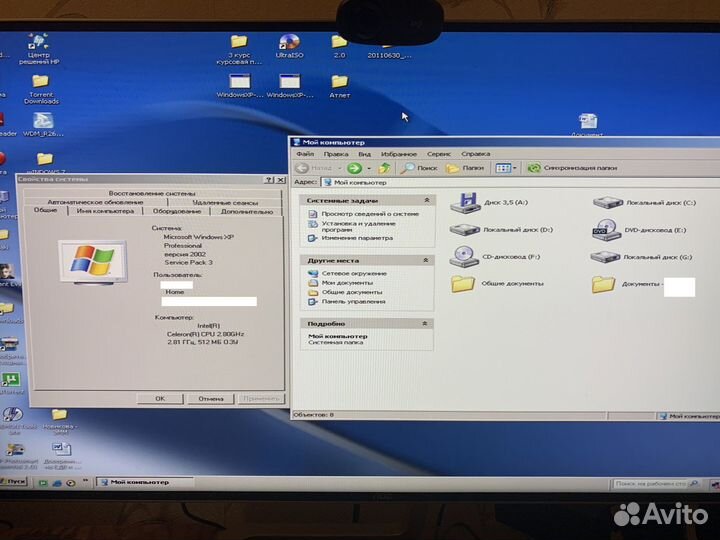Open the UltraISO desktop shortcut
This screenshot has height=540, width=720.
(x=289, y=46)
